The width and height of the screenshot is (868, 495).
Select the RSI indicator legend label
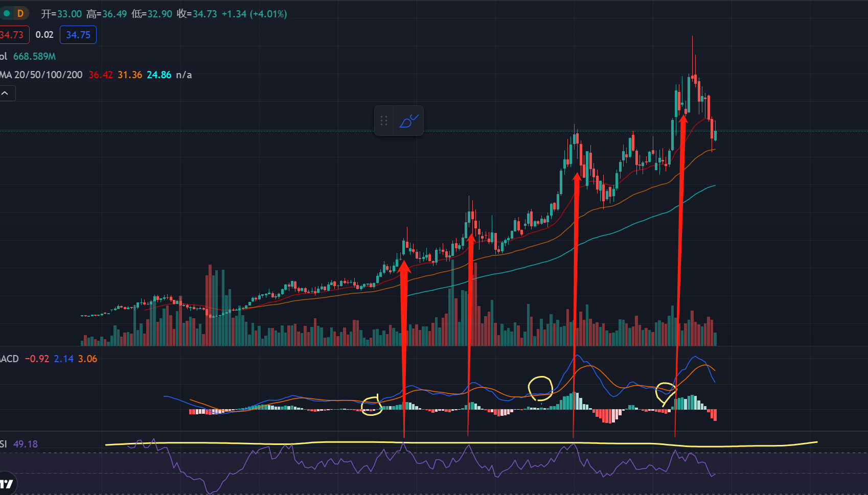[4, 444]
